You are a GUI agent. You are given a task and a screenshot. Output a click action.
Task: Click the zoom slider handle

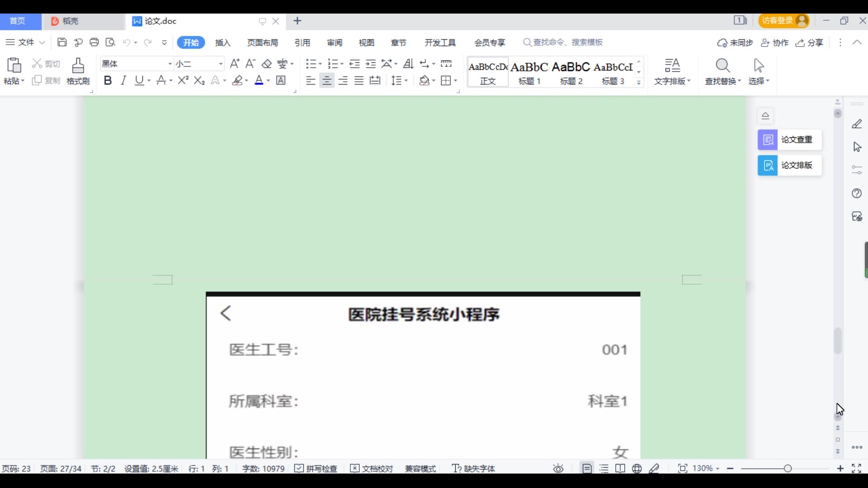tap(788, 469)
